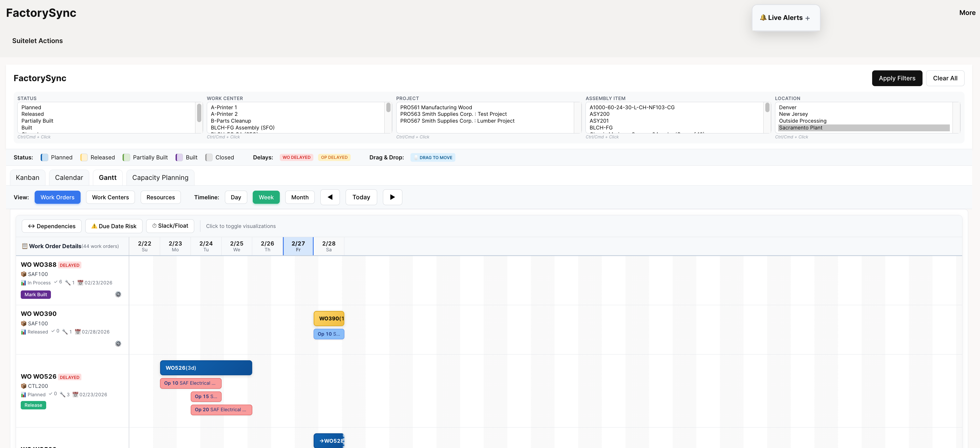980x448 pixels.
Task: Click the Apply Filters button
Action: pyautogui.click(x=897, y=78)
